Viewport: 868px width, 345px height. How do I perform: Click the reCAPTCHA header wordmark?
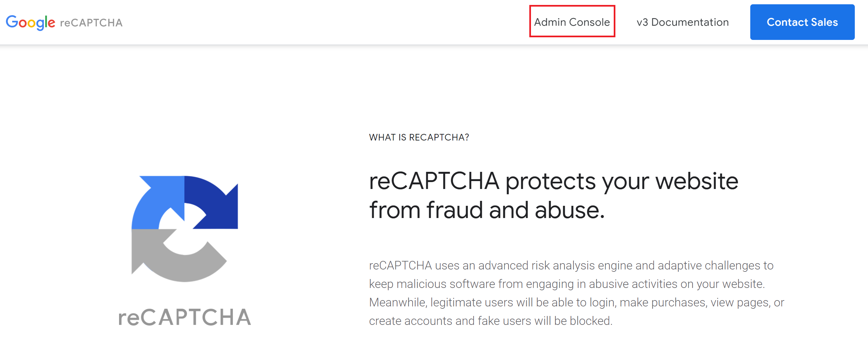(91, 22)
